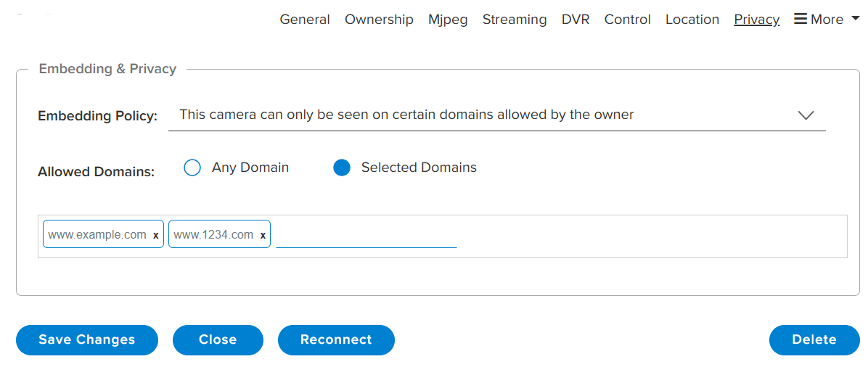Viewport: 868px width, 367px height.
Task: Switch to the Ownership tab
Action: coord(379,20)
